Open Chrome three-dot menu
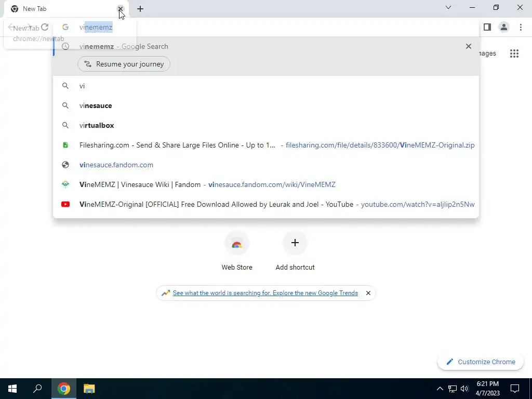The height and width of the screenshot is (399, 532). coord(521,27)
